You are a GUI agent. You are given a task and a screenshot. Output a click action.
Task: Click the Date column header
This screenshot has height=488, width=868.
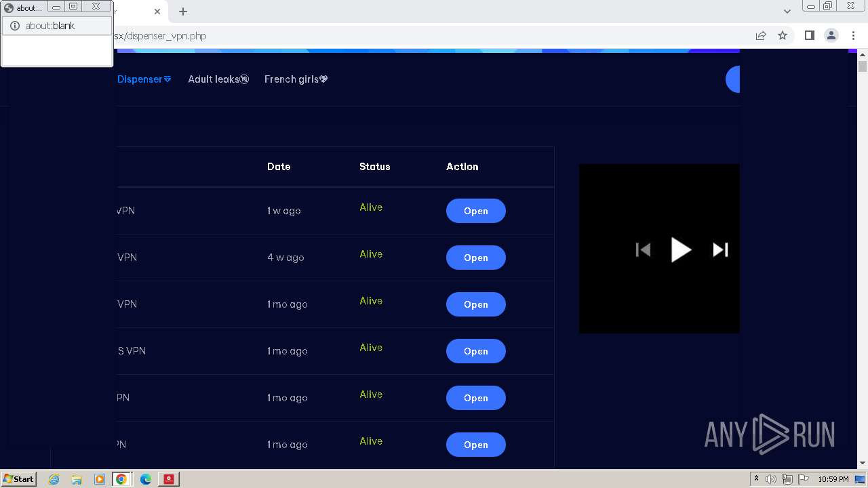[x=279, y=167]
